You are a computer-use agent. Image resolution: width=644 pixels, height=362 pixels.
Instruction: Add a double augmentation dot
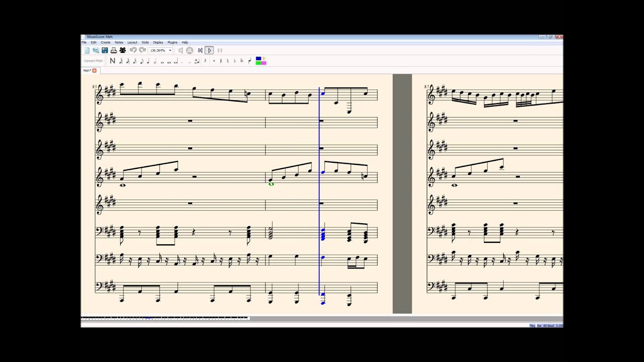(x=190, y=61)
